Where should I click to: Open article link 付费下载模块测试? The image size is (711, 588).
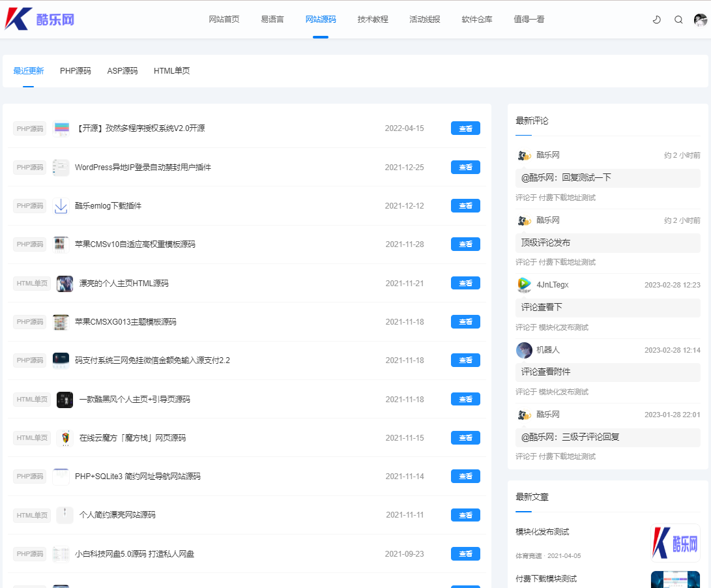click(x=546, y=579)
